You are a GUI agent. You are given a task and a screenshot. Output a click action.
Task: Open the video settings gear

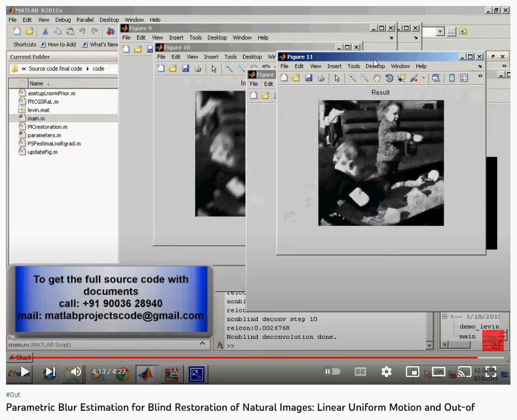pyautogui.click(x=387, y=372)
